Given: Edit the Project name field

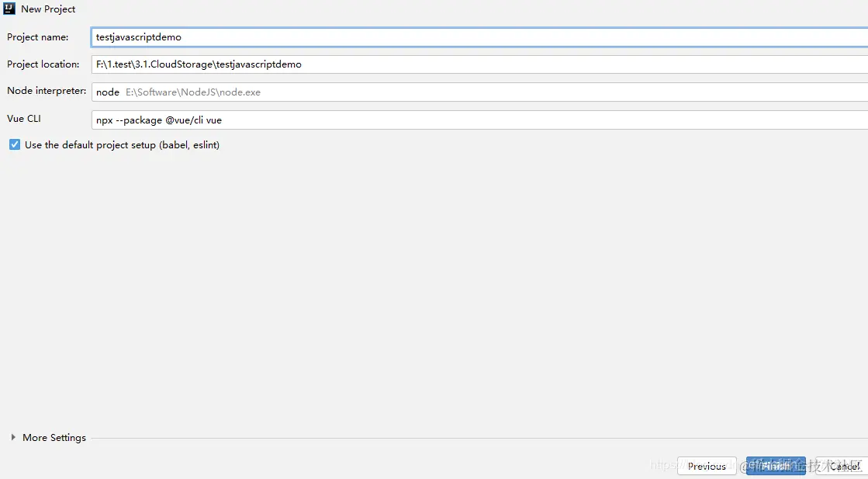Looking at the screenshot, I should (x=479, y=37).
